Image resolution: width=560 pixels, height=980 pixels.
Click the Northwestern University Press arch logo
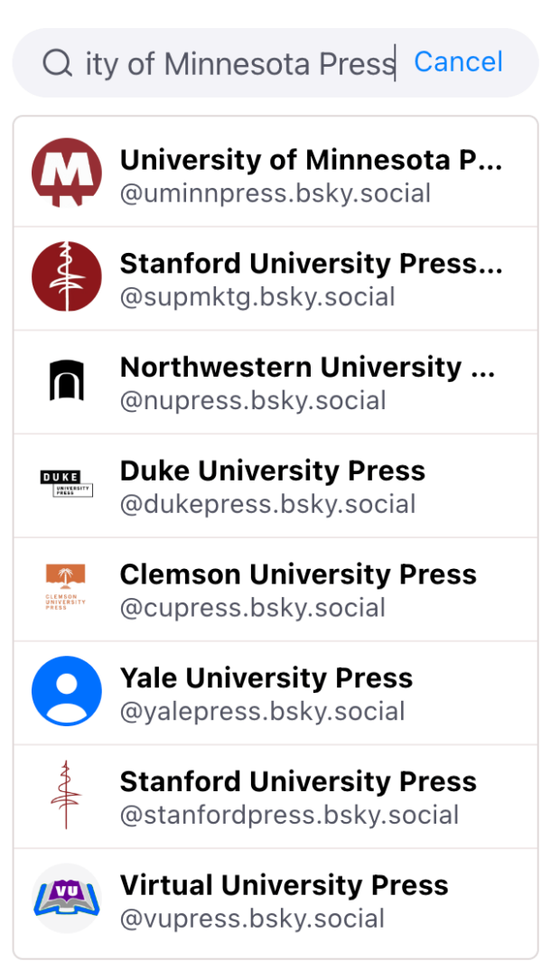pyautogui.click(x=66, y=380)
